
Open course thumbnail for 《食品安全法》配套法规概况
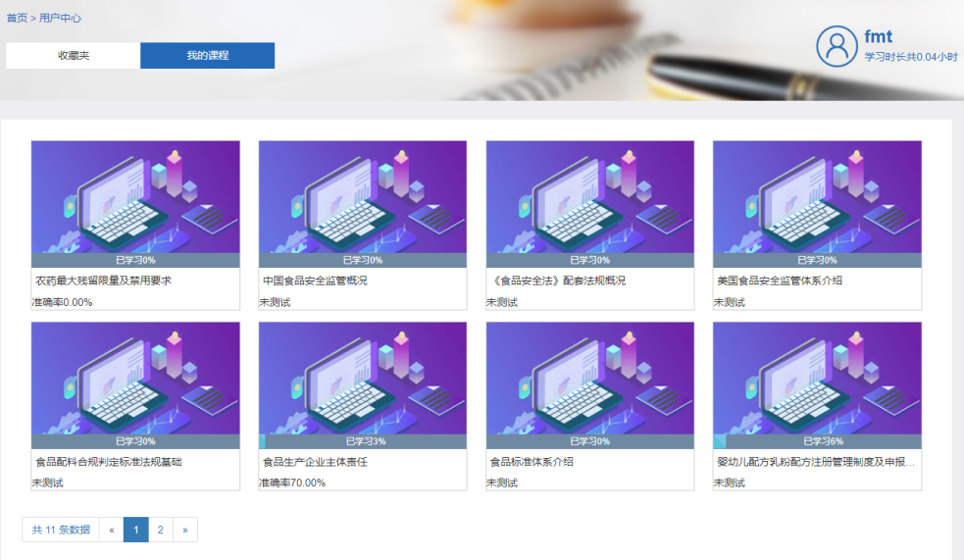pos(589,197)
